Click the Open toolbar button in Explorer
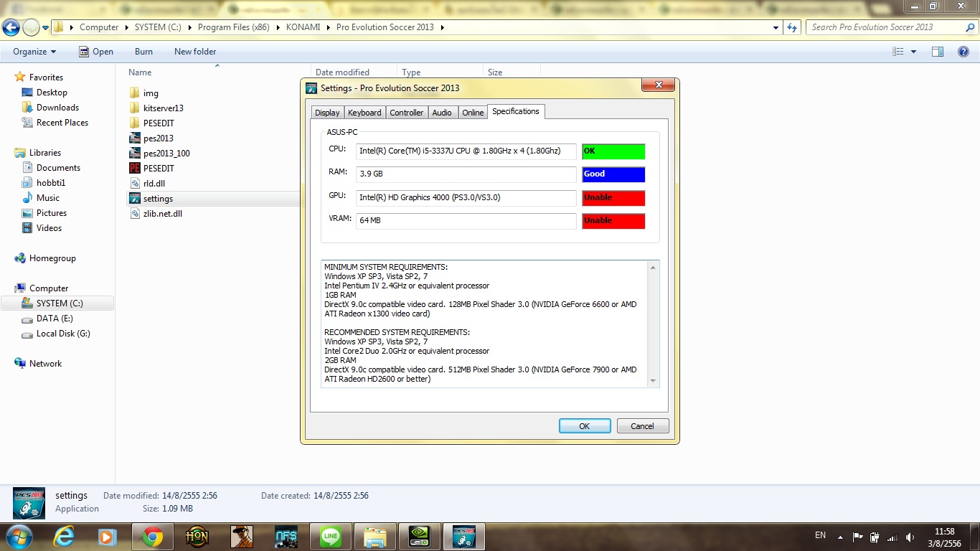The image size is (980, 551). tap(96, 52)
